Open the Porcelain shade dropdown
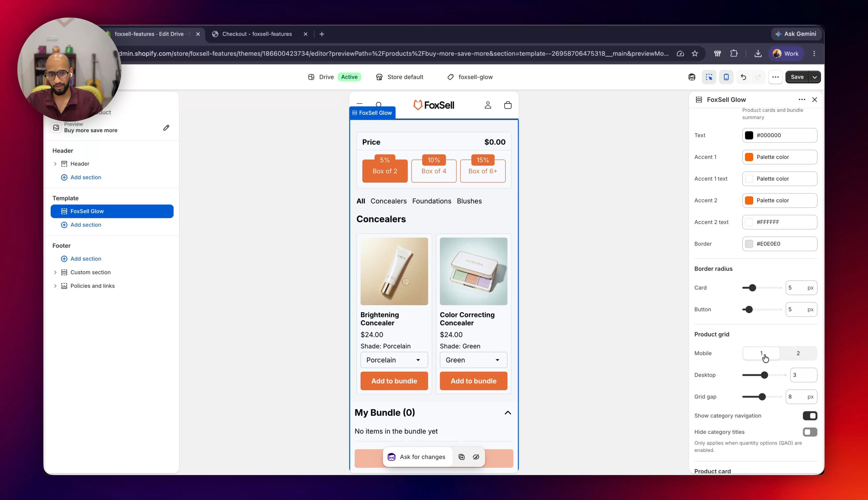Viewport: 868px width, 500px height. [x=394, y=360]
